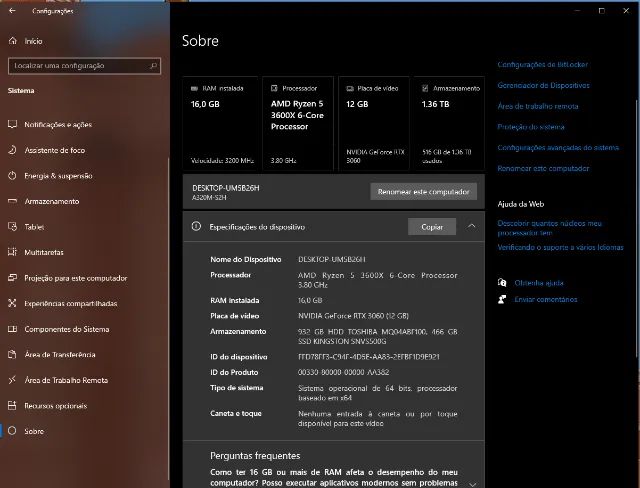Screen dimensions: 640x488
Task: Open Área de trabalho remota link
Action: (x=538, y=106)
